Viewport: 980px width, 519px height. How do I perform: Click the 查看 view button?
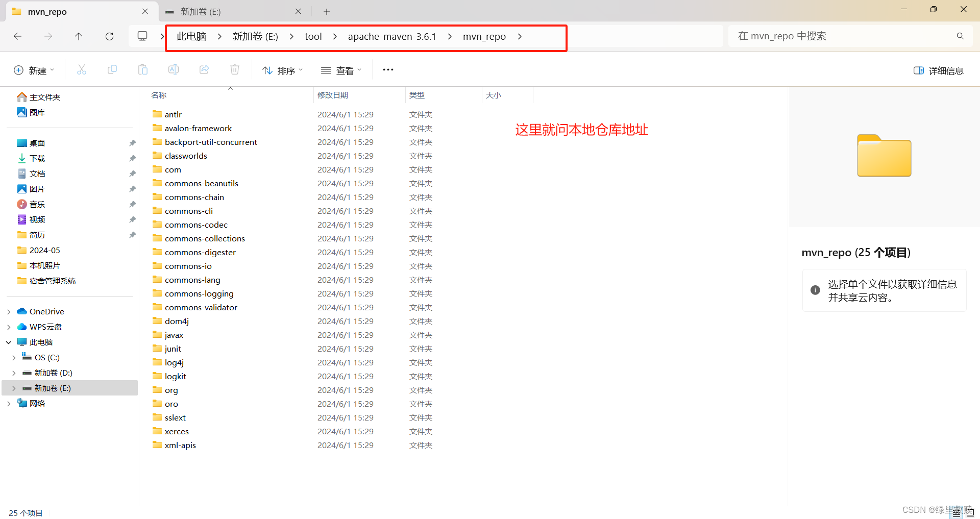point(341,70)
